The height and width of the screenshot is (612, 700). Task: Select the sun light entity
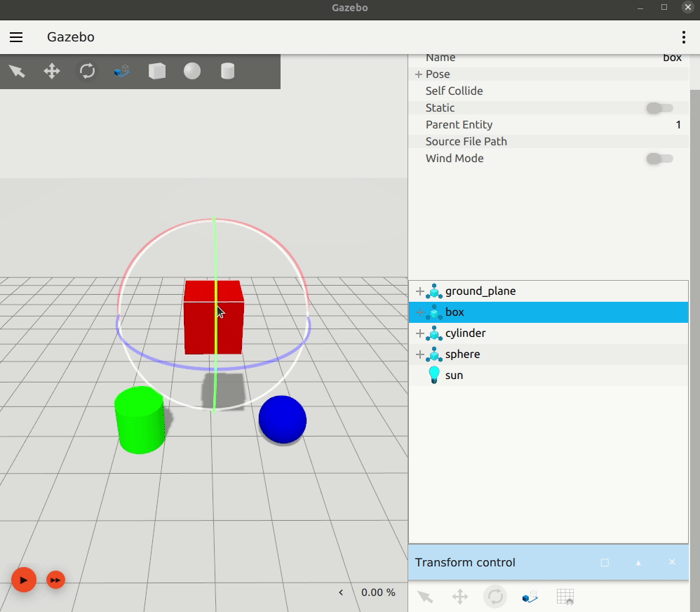(548, 375)
